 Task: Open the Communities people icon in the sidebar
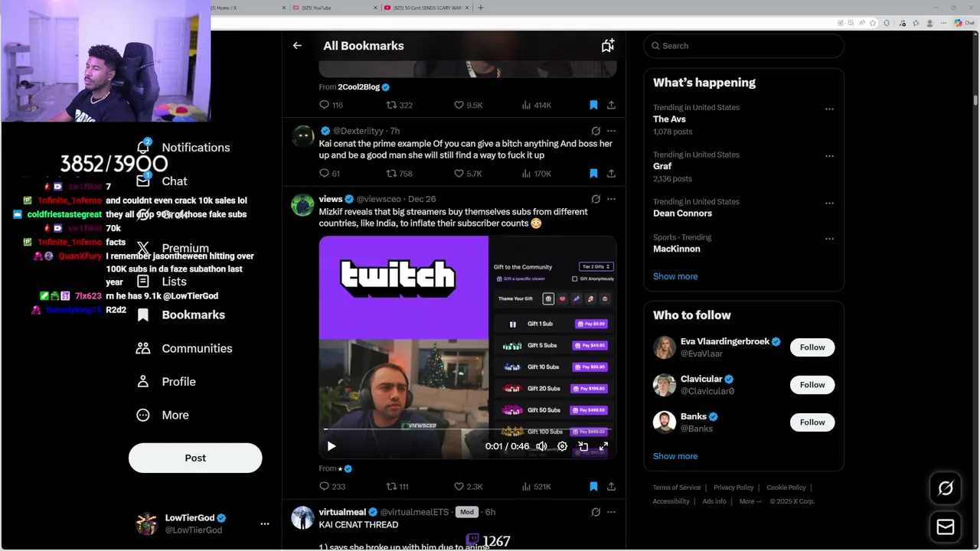click(x=143, y=348)
